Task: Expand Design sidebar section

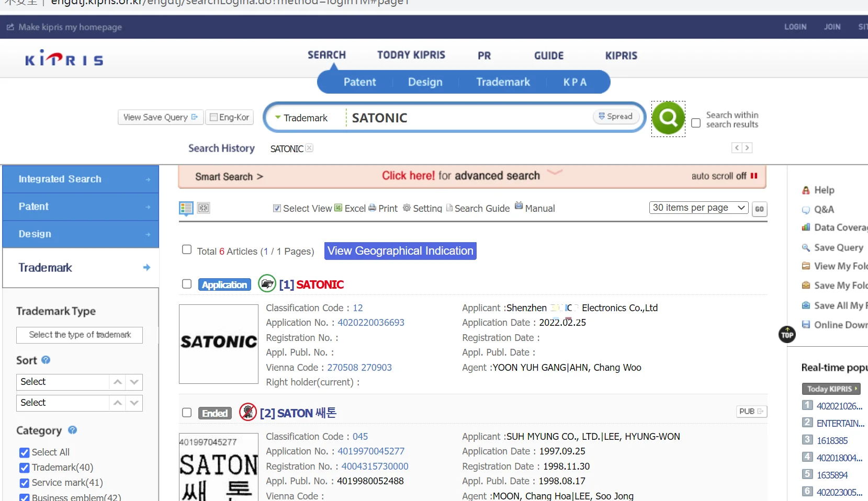Action: (x=81, y=234)
